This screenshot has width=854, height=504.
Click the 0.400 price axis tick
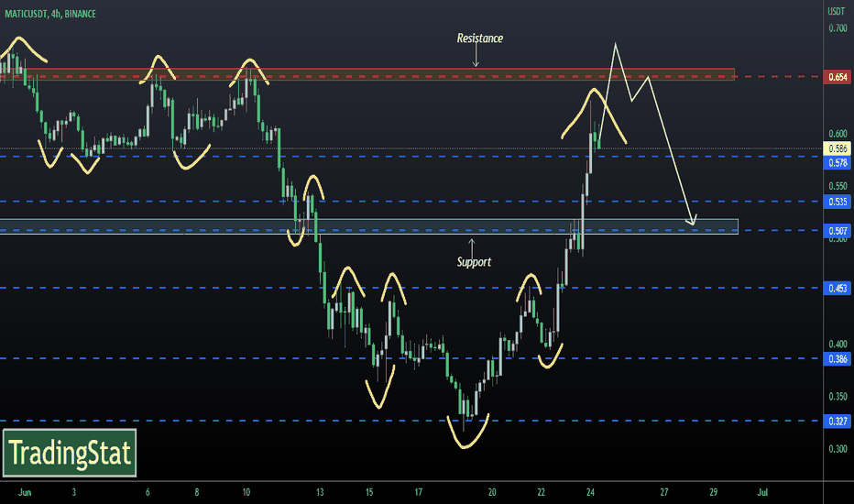coord(838,344)
